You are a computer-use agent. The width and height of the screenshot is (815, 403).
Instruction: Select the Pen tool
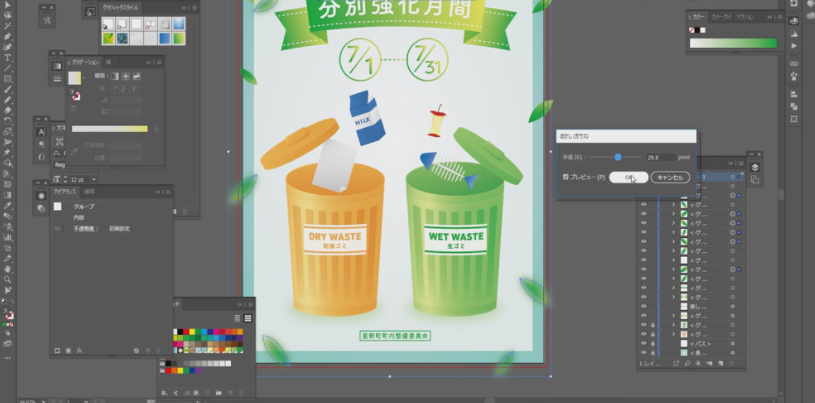[x=7, y=36]
